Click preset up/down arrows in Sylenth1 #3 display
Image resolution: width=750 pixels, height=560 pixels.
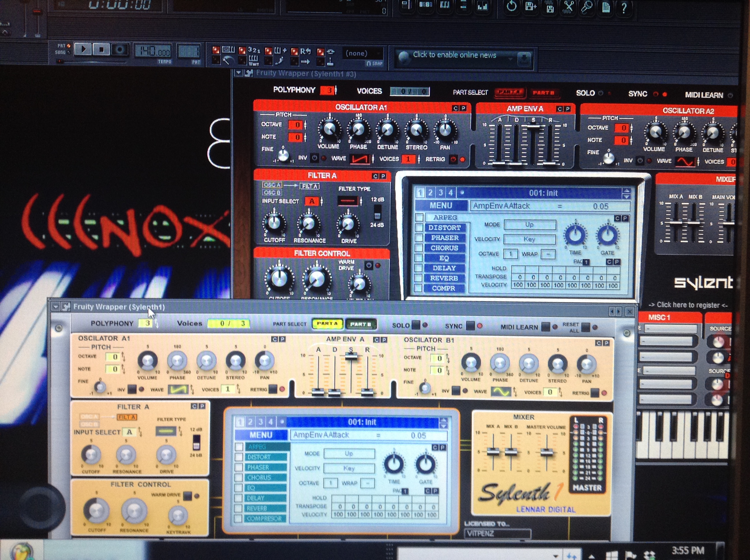click(x=626, y=193)
